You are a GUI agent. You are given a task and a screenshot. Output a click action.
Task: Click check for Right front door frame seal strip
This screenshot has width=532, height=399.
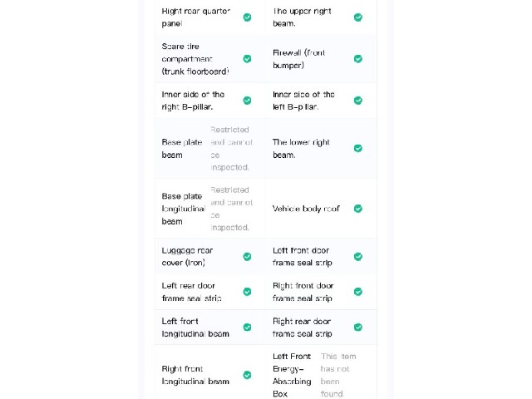(x=358, y=292)
